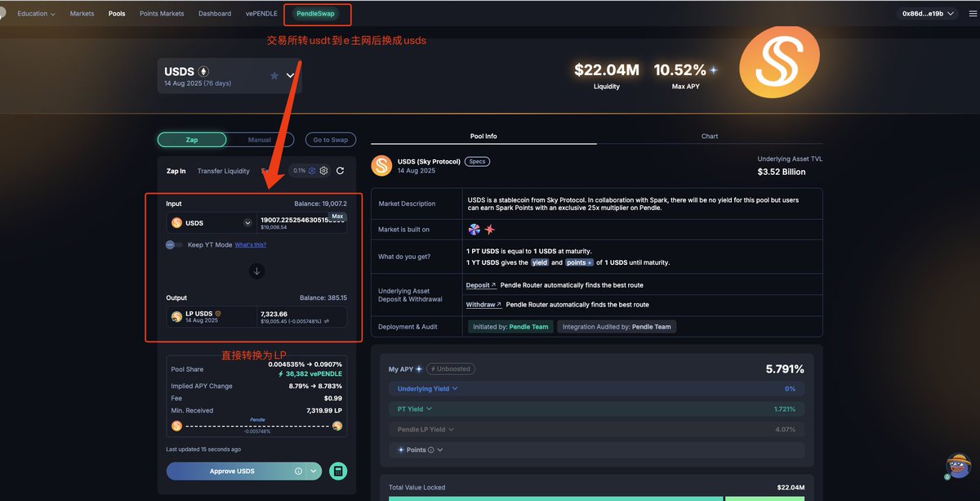The image size is (980, 501).
Task: Click the Go to Swap button
Action: pos(331,140)
